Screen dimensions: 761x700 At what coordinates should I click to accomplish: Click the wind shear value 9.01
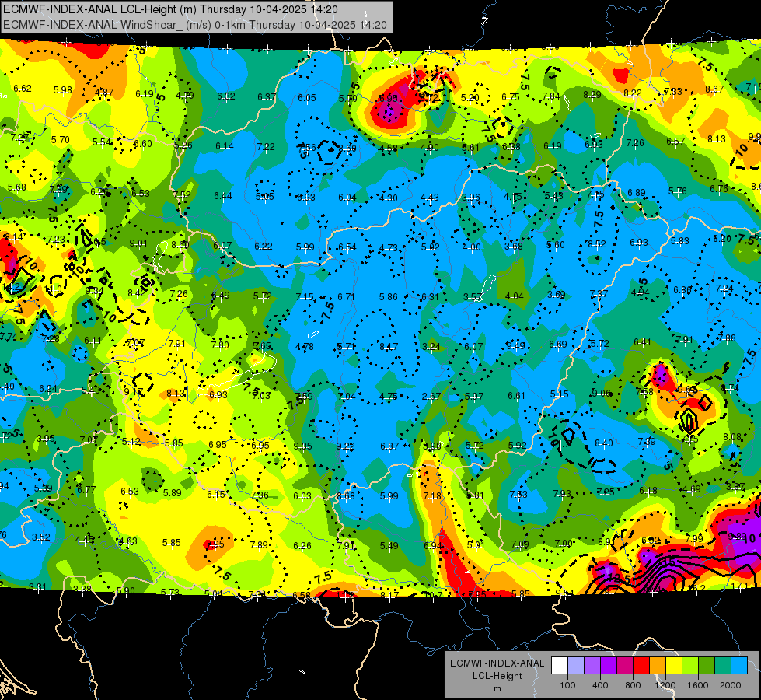click(x=138, y=243)
